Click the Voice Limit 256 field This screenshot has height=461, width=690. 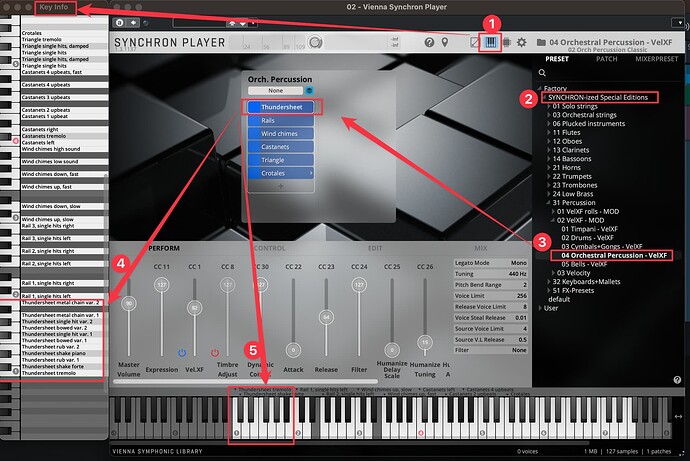click(x=490, y=296)
